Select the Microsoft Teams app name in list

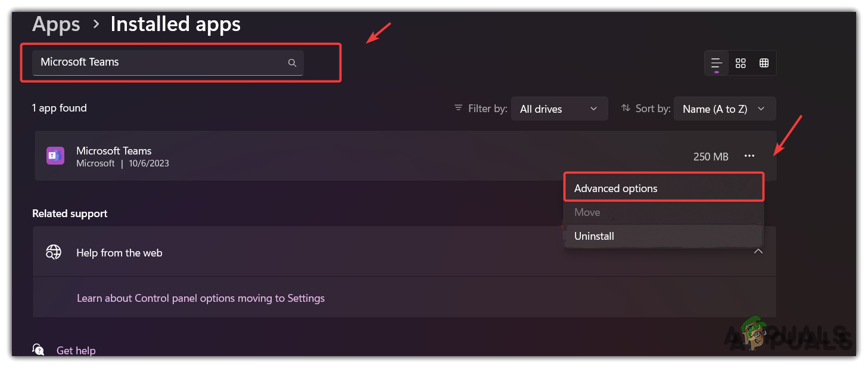(114, 151)
